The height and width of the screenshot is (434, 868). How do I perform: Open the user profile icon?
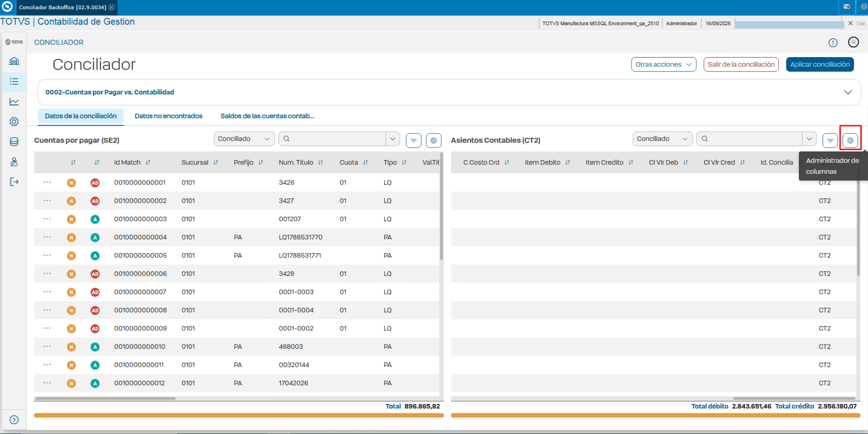854,42
